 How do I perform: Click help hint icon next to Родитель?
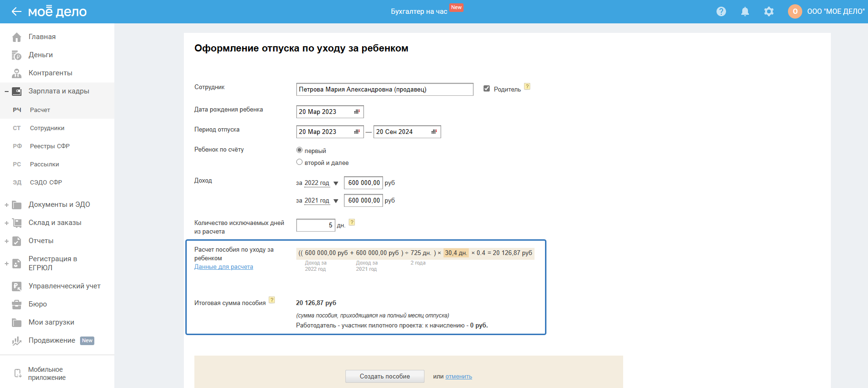(527, 87)
